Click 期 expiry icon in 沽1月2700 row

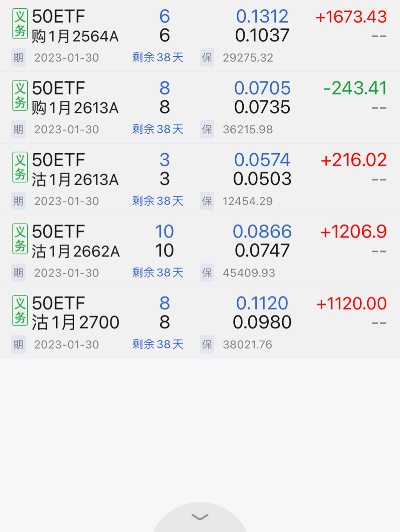pos(18,345)
